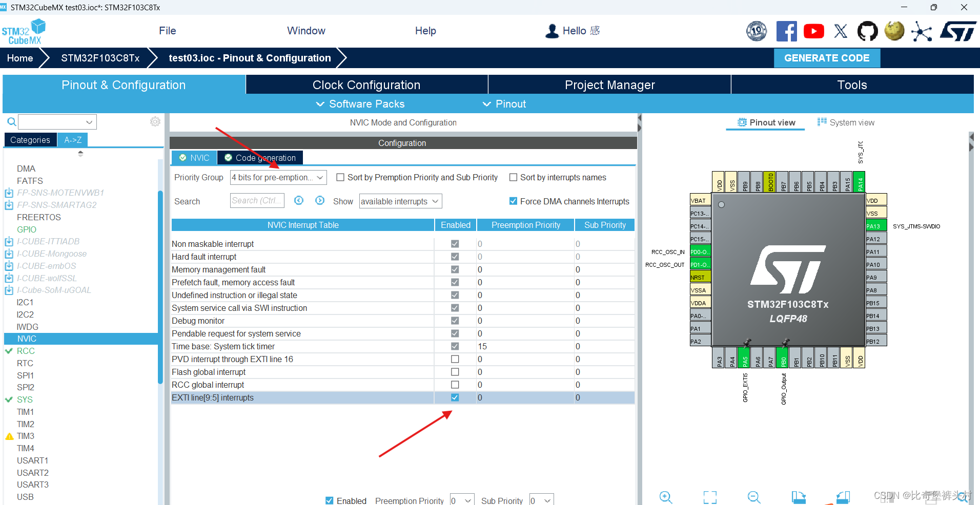Open the category search combo box
This screenshot has width=980, height=505.
[x=57, y=122]
